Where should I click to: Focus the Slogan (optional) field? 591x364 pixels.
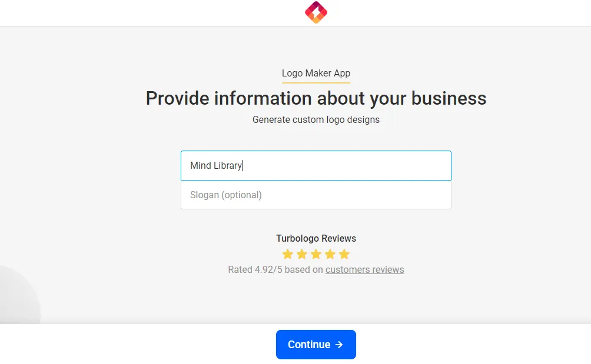(316, 195)
